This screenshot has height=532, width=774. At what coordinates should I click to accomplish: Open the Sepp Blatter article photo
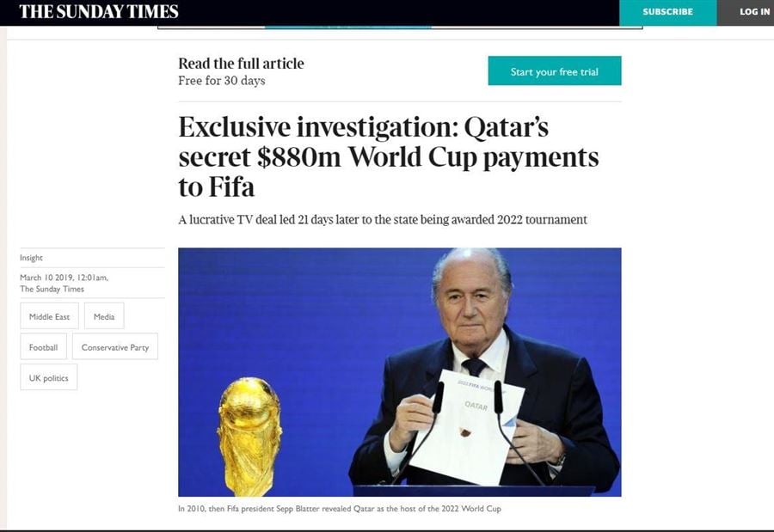point(400,372)
